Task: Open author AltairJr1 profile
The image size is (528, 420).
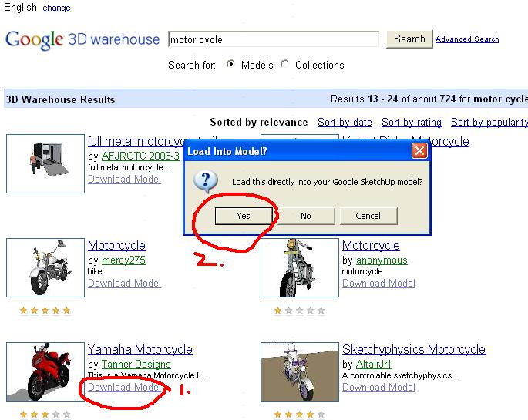Action: pos(374,365)
